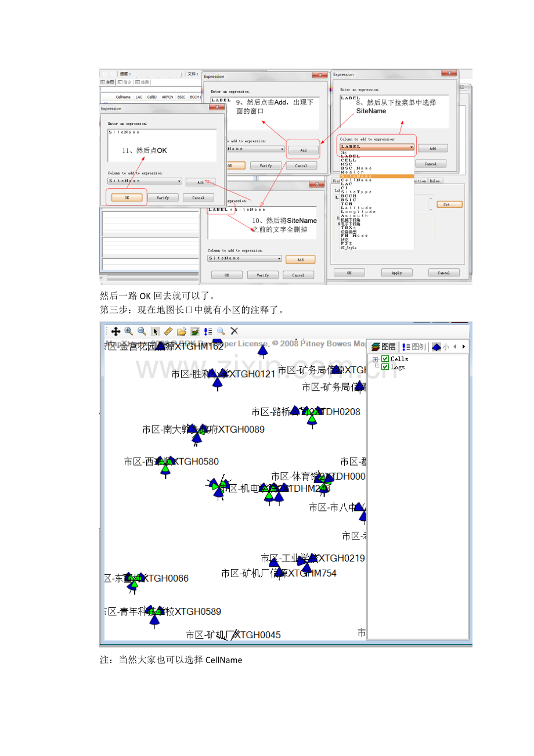
Task: Click the right arrow beside the 小区 tab
Action: tap(463, 347)
